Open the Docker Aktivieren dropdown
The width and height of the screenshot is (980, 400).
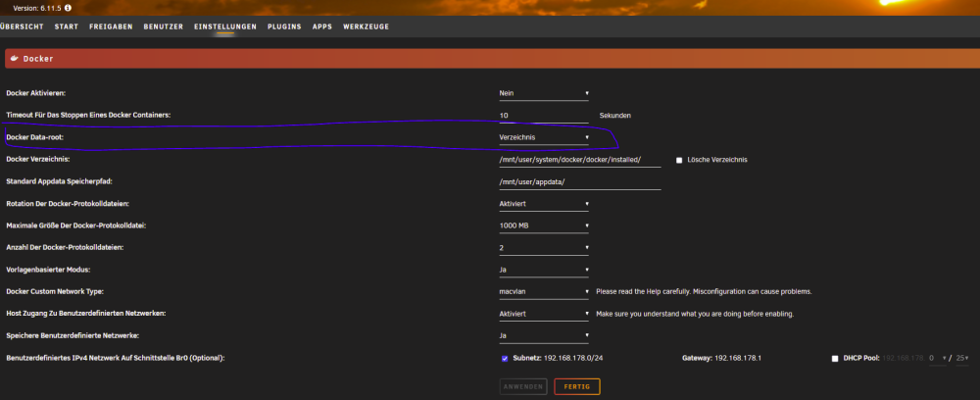coord(544,93)
